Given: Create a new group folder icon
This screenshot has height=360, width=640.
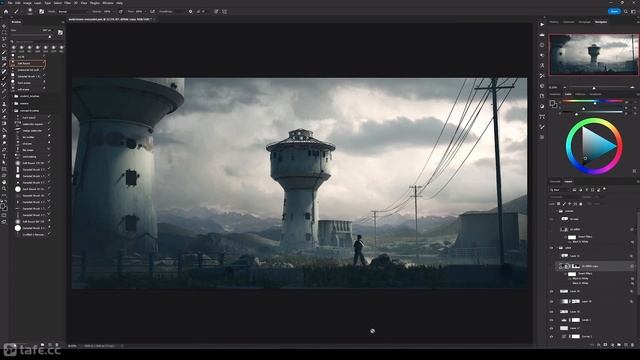Looking at the screenshot, I should click(x=619, y=344).
